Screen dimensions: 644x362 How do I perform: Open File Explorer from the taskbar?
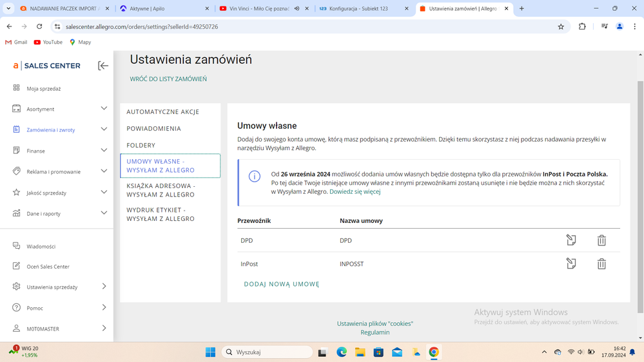pyautogui.click(x=360, y=352)
